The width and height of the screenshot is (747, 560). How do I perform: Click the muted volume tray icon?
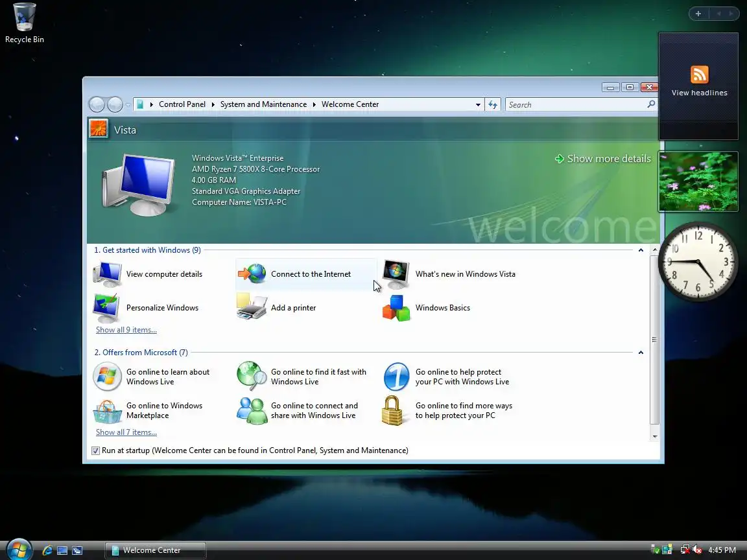pos(697,550)
